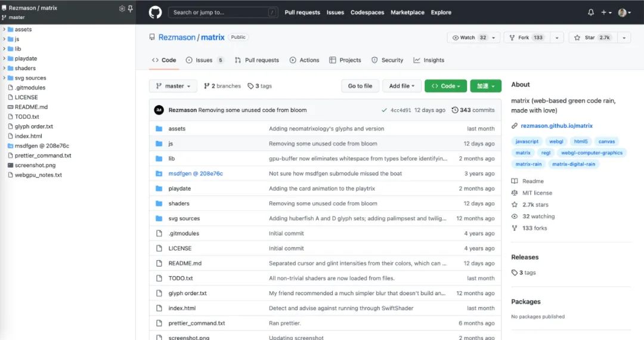Open README.md in the sidebar tree

coord(31,107)
